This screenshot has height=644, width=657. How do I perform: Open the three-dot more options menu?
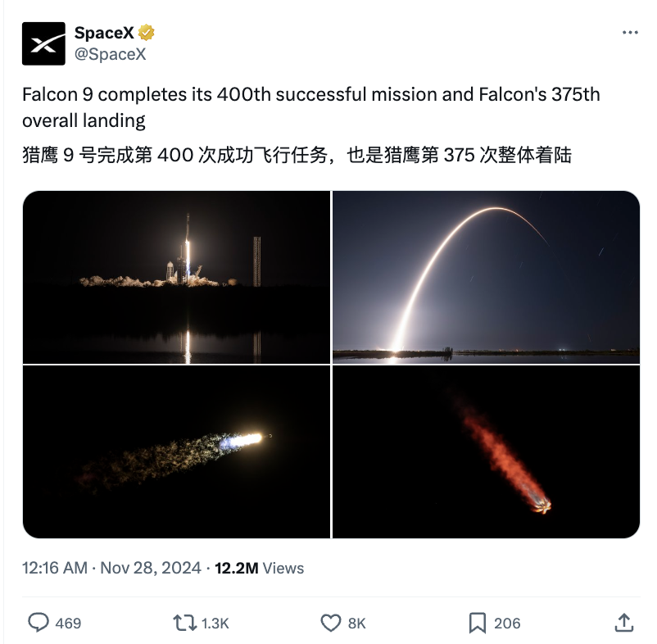630,32
